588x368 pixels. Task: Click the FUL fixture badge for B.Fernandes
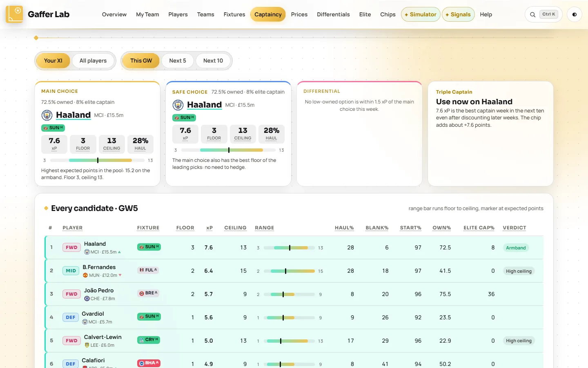pos(148,270)
